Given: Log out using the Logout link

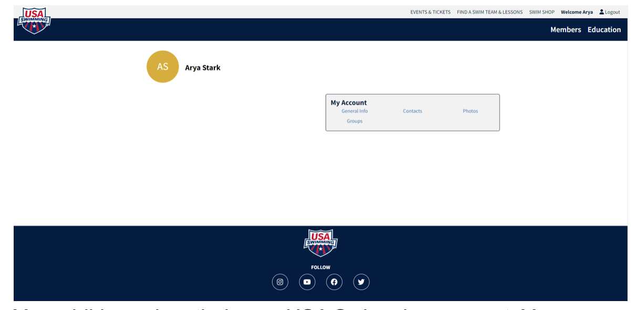Looking at the screenshot, I should [610, 12].
